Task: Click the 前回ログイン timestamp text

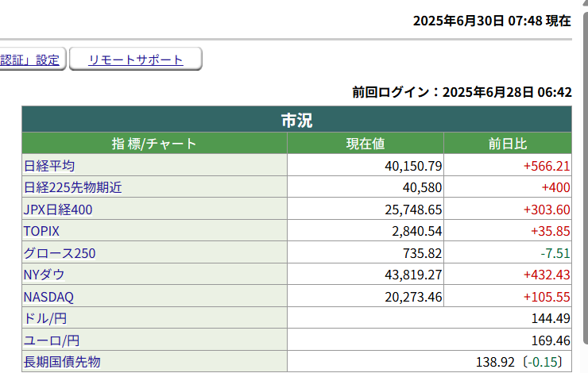Action: [x=462, y=92]
